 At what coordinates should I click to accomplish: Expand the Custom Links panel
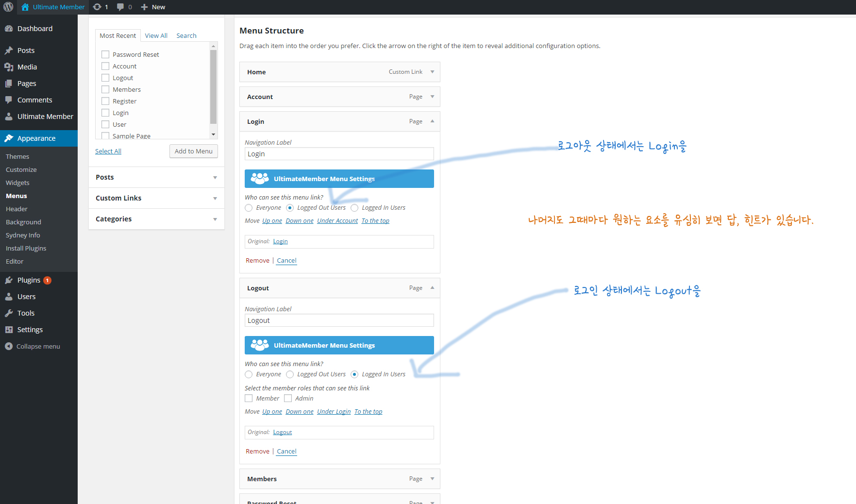click(215, 199)
